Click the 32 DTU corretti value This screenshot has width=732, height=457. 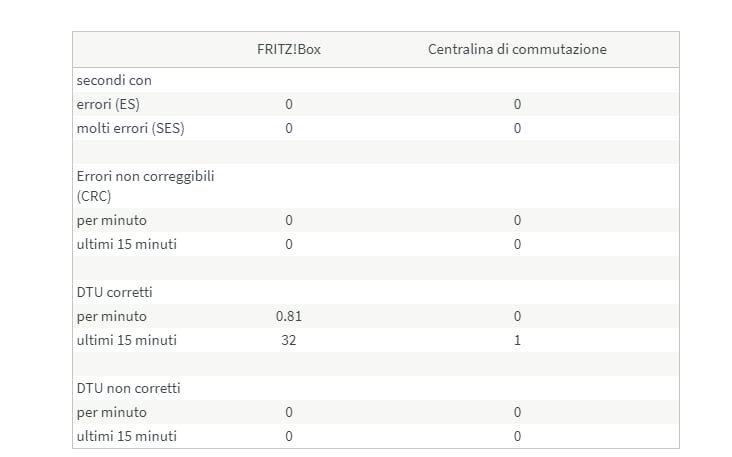click(289, 340)
